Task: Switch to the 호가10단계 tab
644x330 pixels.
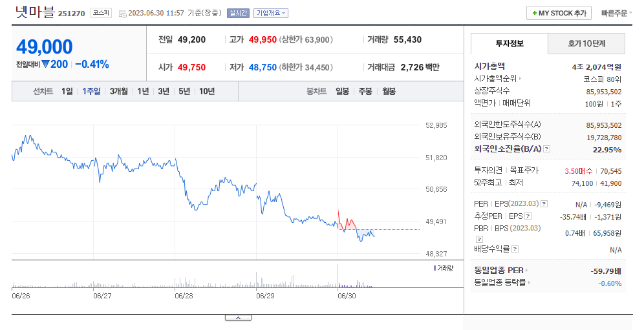Action: (586, 43)
